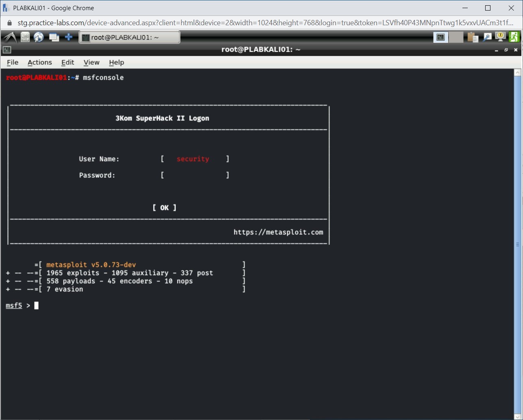The image size is (523, 420).
Task: Open the Help menu
Action: click(x=116, y=62)
